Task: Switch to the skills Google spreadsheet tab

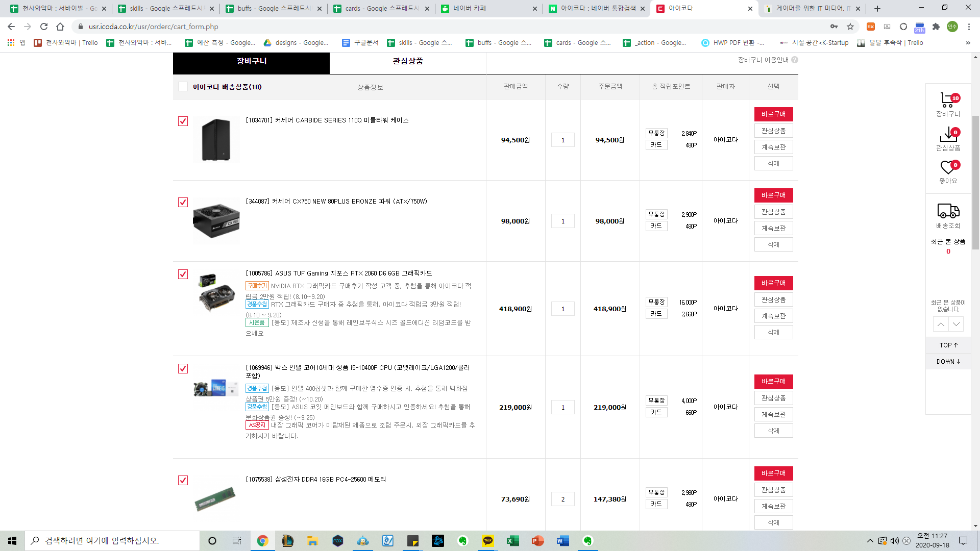Action: tap(166, 9)
